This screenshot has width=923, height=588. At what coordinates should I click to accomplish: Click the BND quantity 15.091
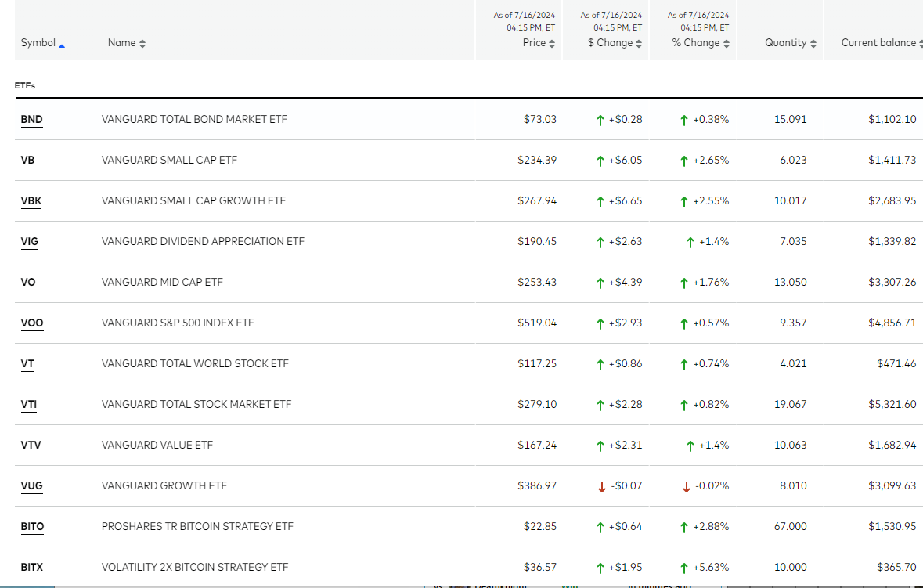791,120
